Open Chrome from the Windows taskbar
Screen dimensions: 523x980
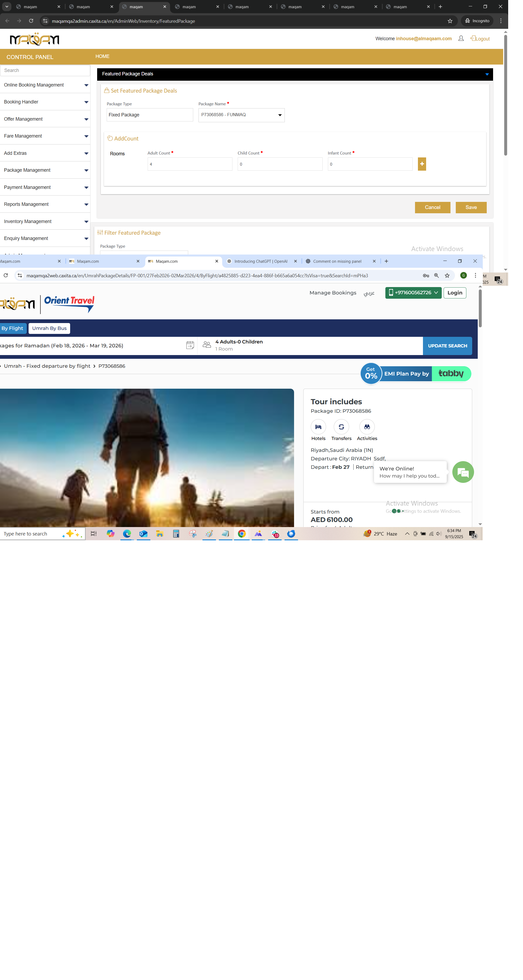coord(242,534)
